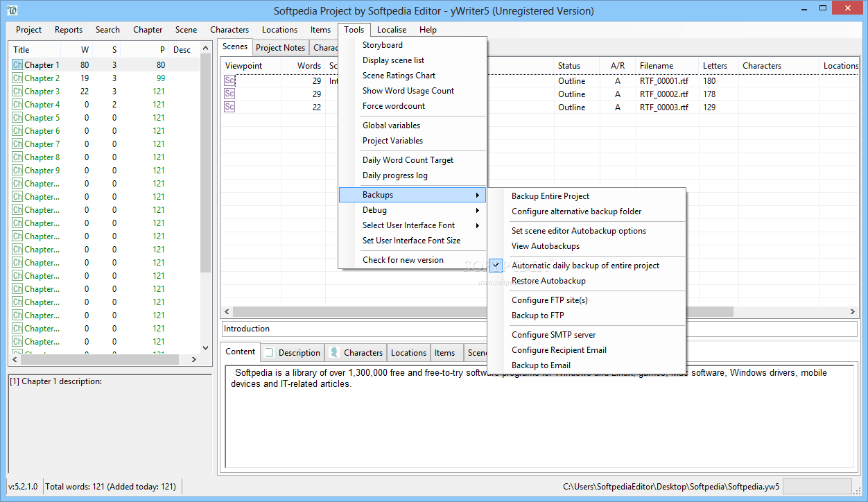
Task: Click the Description tab page icon
Action: (270, 352)
